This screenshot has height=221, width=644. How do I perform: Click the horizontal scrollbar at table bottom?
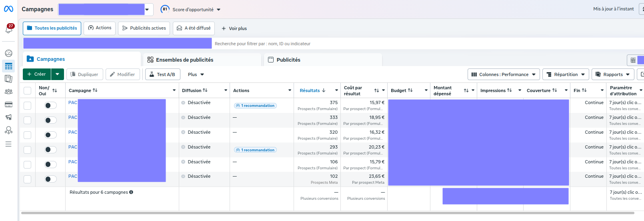[327, 213]
